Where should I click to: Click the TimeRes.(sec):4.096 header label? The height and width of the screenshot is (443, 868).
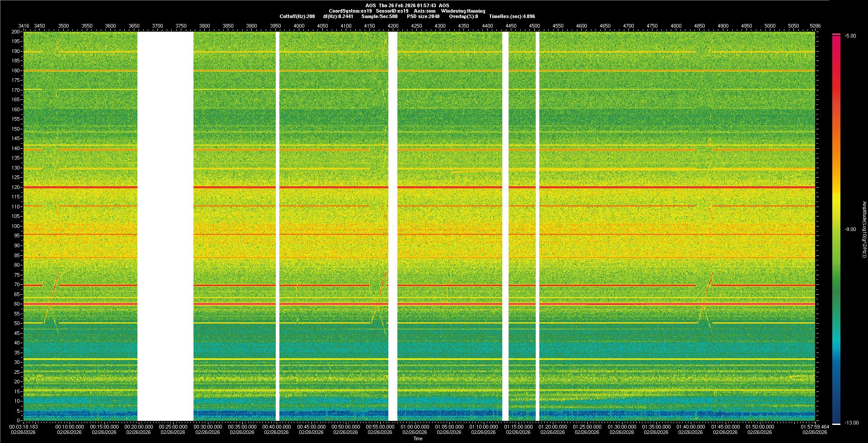pyautogui.click(x=512, y=17)
